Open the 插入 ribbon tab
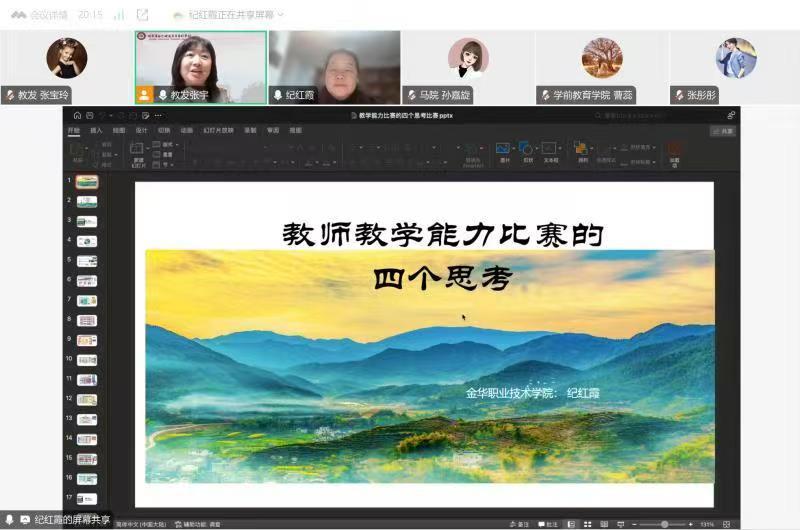Image resolution: width=800 pixels, height=530 pixels. (x=96, y=130)
